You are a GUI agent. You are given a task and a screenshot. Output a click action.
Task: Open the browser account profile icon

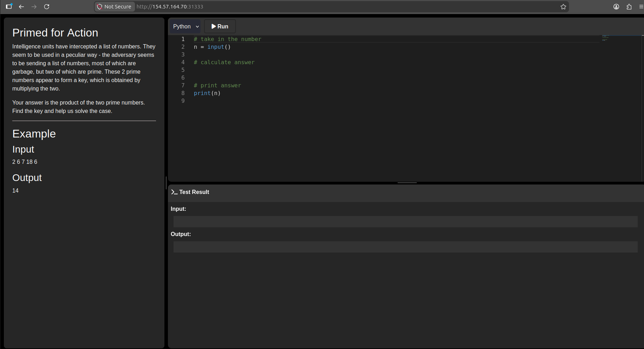point(616,7)
